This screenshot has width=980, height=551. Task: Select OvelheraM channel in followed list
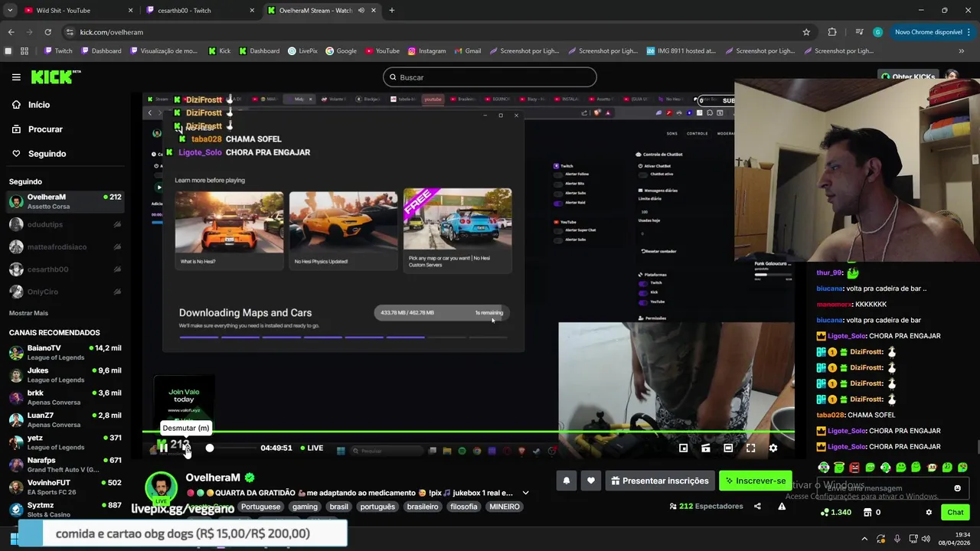pyautogui.click(x=65, y=201)
